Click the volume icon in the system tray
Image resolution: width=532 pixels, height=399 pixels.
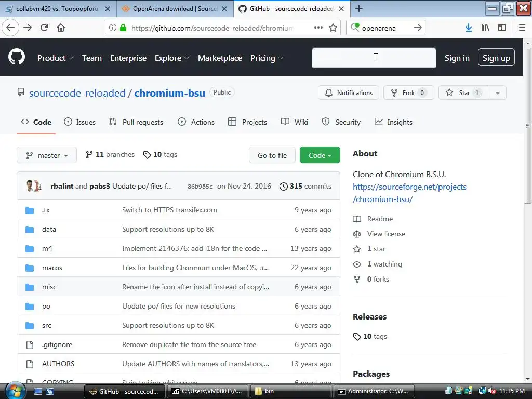(493, 391)
